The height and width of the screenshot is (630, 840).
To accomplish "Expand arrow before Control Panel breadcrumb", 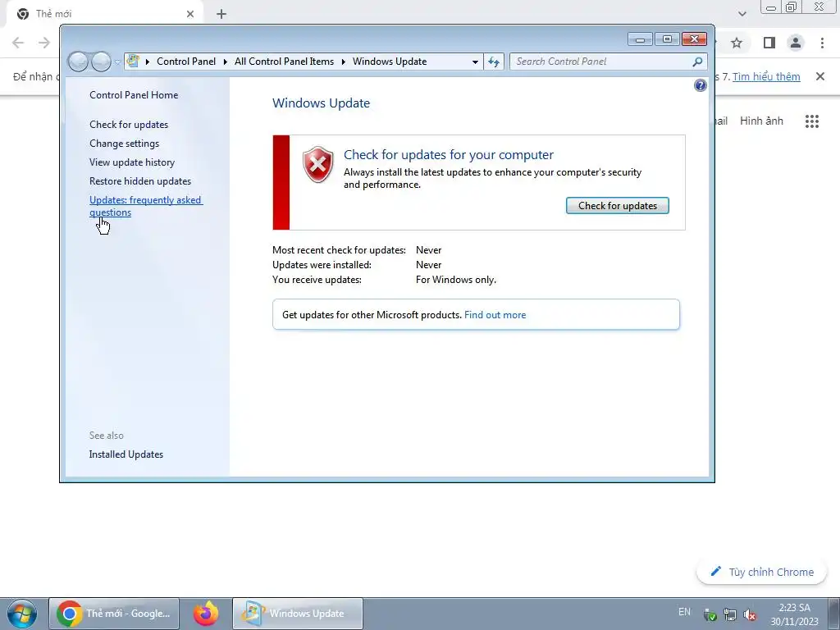I will click(148, 62).
